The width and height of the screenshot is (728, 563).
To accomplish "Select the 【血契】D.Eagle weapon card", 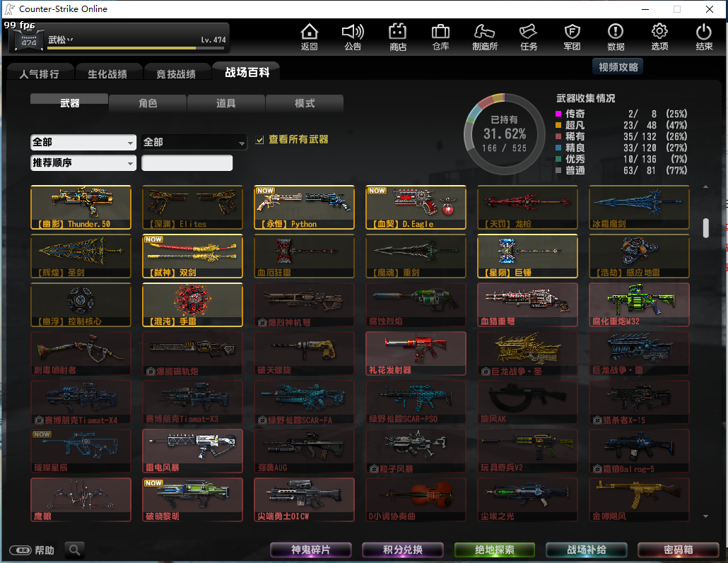I will (x=416, y=207).
